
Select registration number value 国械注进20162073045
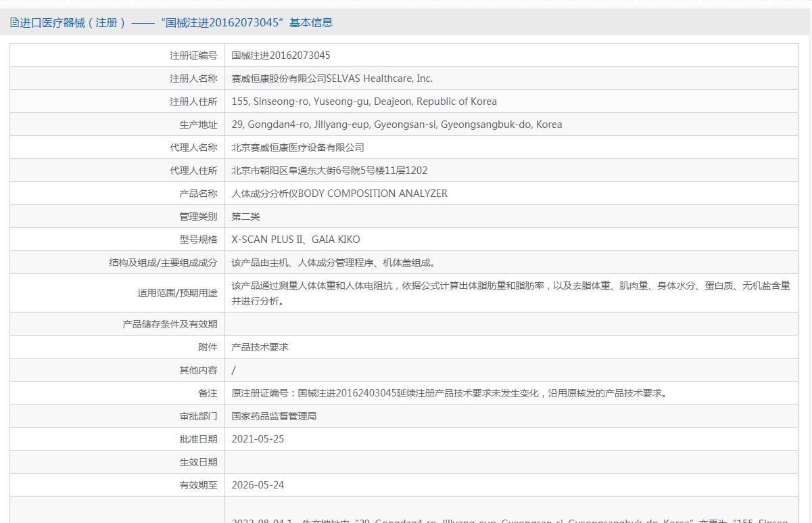click(281, 55)
